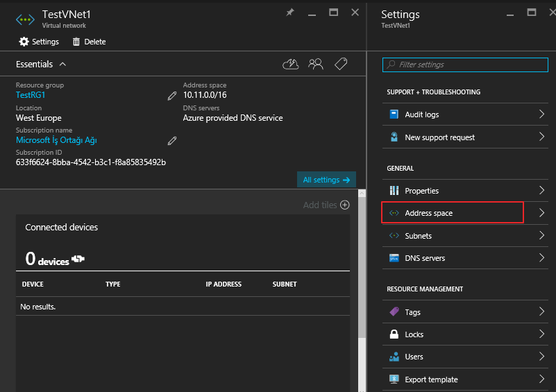Click the tag icon in Essentials bar
This screenshot has width=556, height=392.
coord(341,64)
